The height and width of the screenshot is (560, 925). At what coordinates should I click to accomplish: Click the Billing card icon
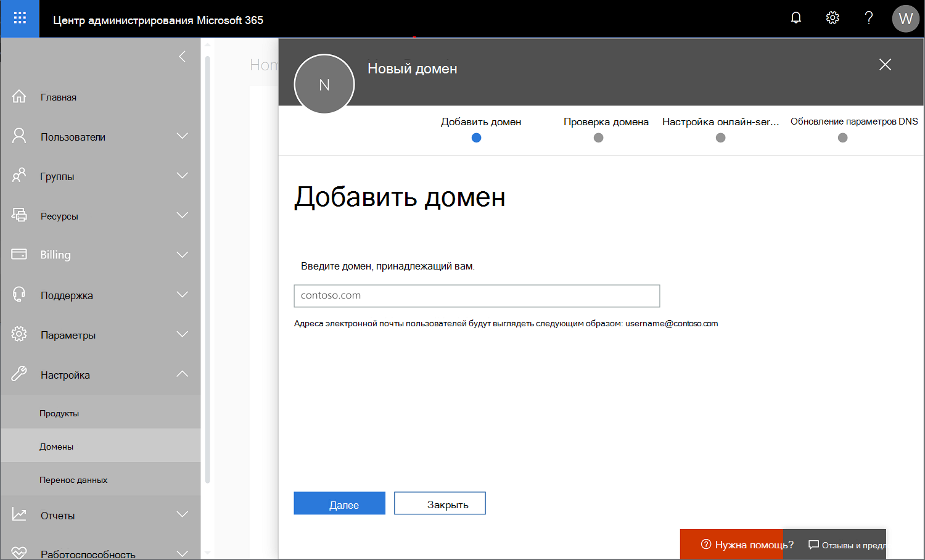(19, 254)
